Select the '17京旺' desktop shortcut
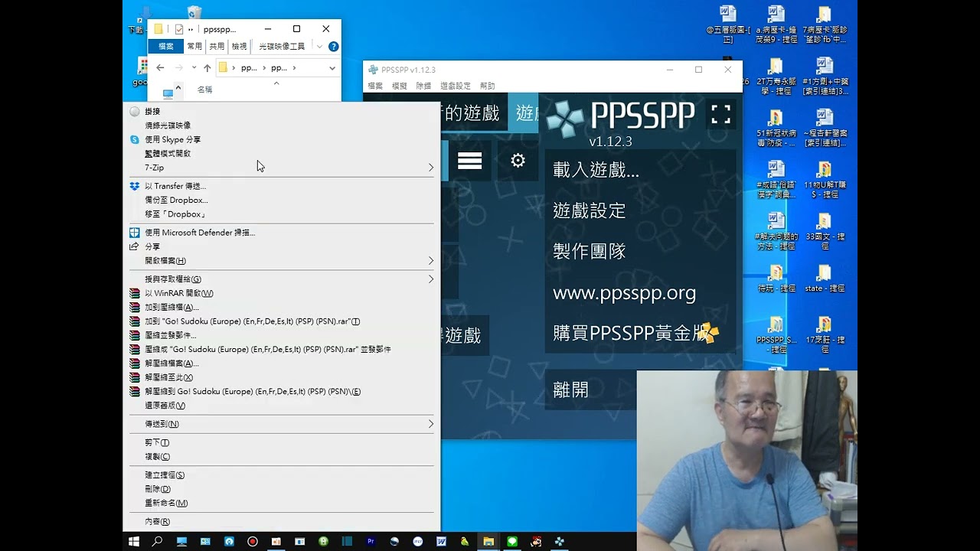Screen dimensions: 980x551 (x=825, y=334)
